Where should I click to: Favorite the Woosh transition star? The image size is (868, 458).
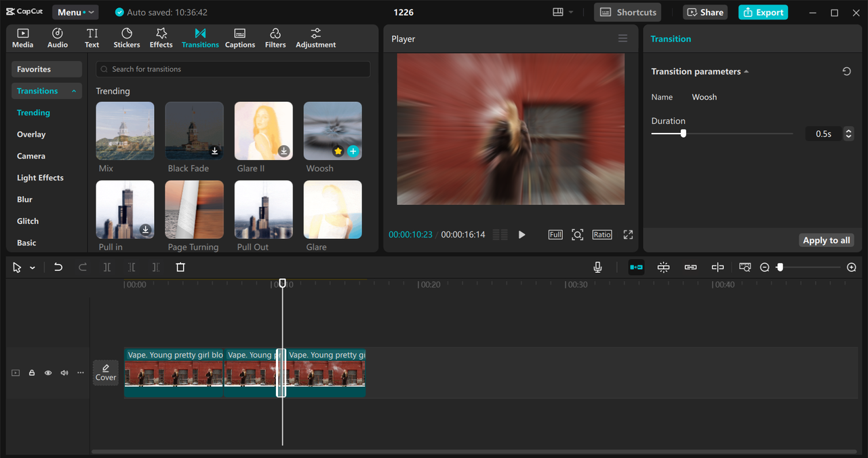(338, 151)
